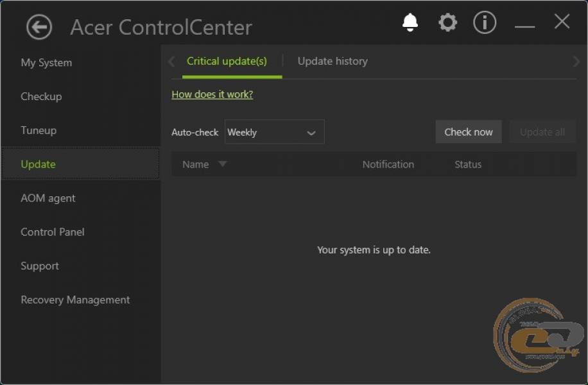Go to the Support section
The height and width of the screenshot is (385, 588).
pos(40,266)
